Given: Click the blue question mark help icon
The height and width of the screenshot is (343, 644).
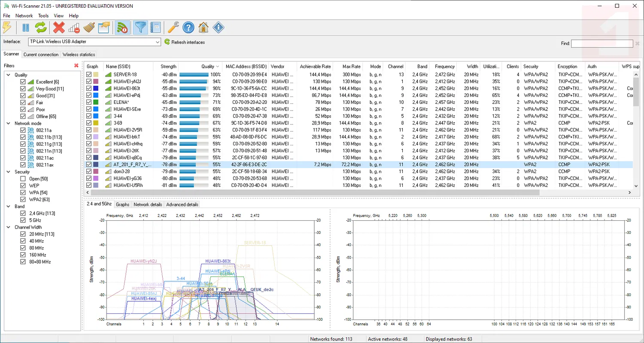Looking at the screenshot, I should [188, 28].
